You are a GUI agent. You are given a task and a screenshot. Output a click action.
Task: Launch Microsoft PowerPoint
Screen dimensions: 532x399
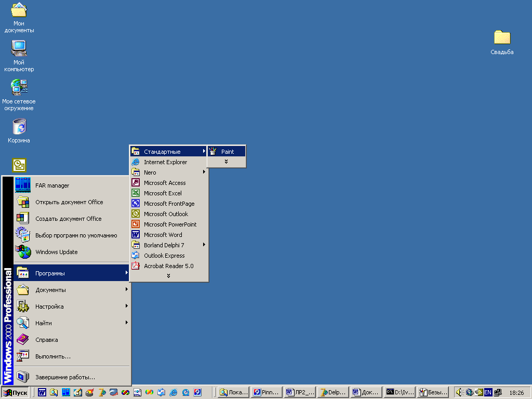click(169, 224)
